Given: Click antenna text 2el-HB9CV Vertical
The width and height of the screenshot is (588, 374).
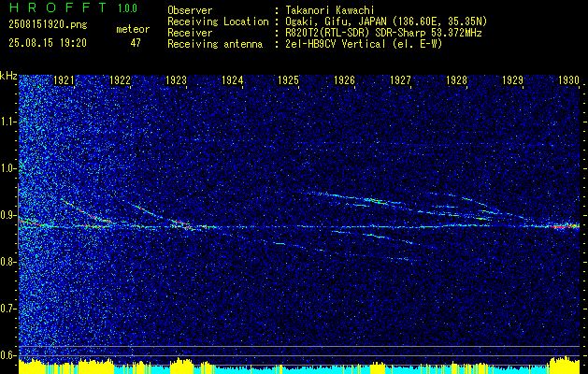Looking at the screenshot, I should point(336,44).
